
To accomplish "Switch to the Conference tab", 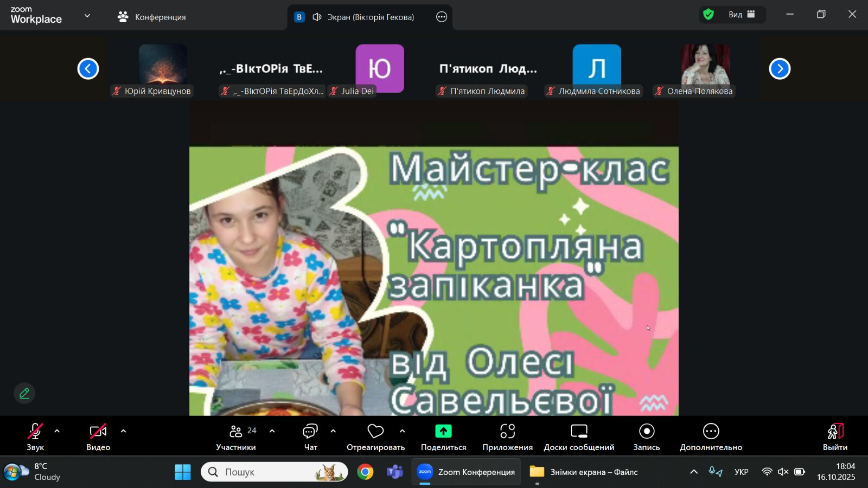I will [152, 17].
